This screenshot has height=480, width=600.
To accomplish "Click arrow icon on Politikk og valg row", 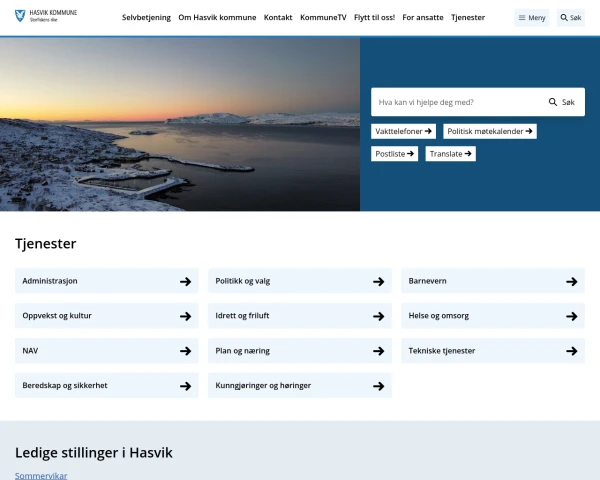I will [x=379, y=282].
